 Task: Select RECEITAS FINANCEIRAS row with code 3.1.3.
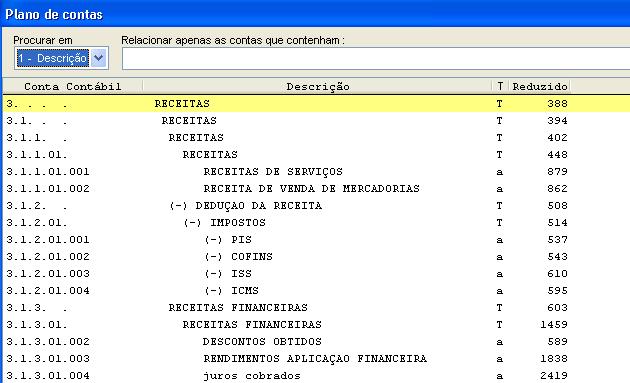(x=316, y=307)
